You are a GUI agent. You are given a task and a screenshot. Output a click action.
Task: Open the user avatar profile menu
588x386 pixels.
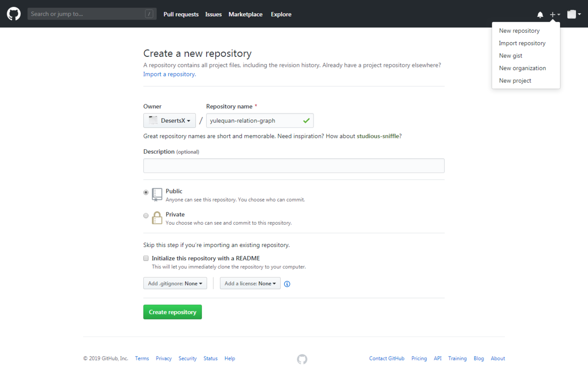tap(574, 14)
